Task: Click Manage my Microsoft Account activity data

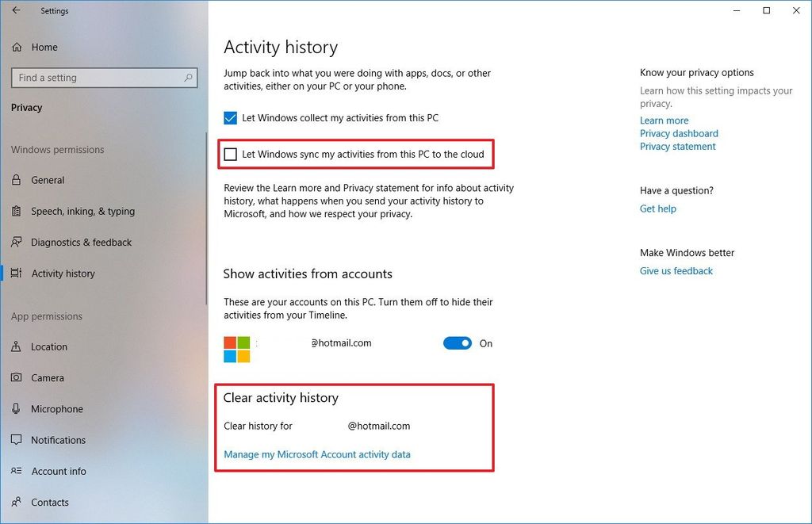Action: [x=317, y=454]
